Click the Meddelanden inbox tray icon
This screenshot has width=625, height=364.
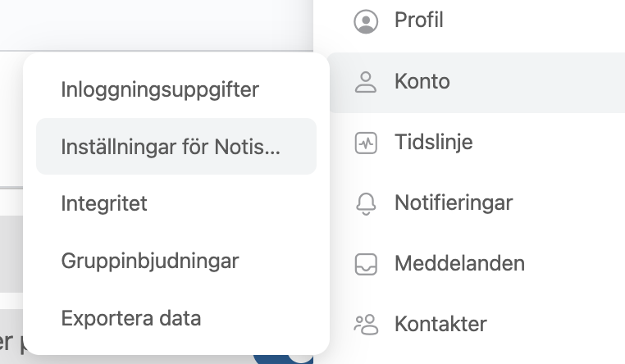point(366,265)
